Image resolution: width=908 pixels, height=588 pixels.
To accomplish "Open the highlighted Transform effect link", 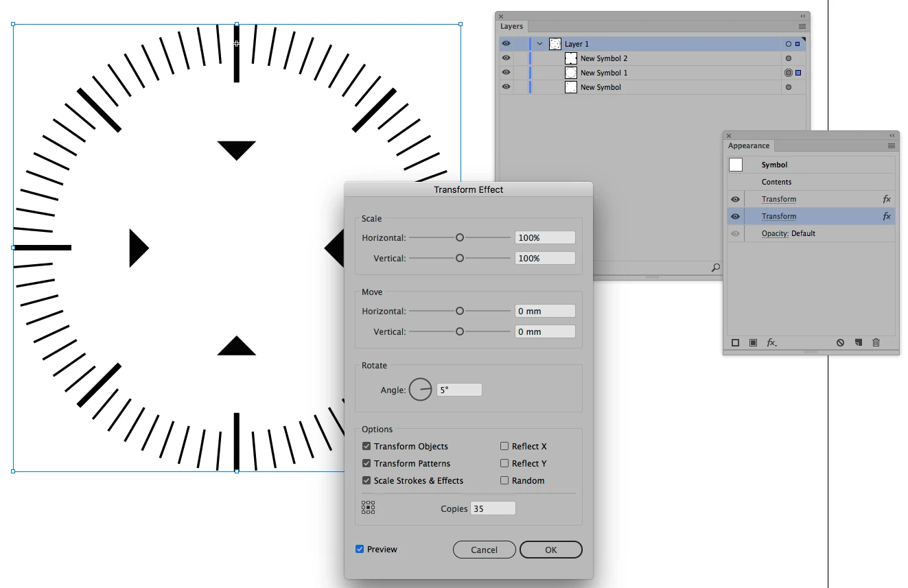I will pyautogui.click(x=779, y=216).
